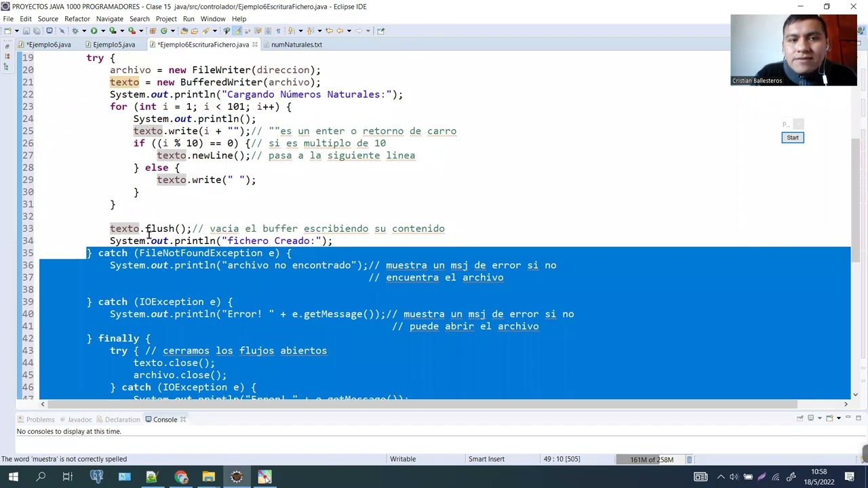
Task: Maximize the editor area
Action: (859, 45)
